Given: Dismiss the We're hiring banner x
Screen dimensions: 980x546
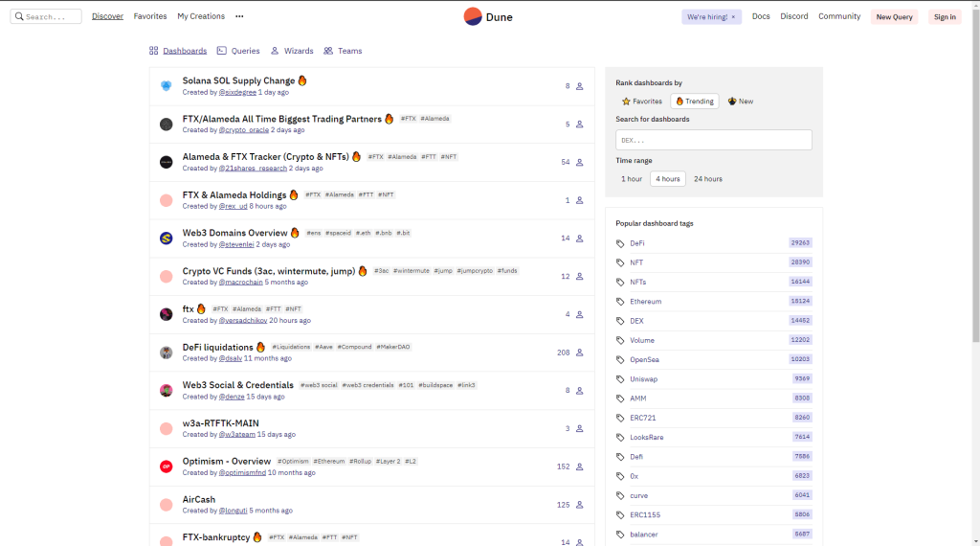Looking at the screenshot, I should 733,17.
